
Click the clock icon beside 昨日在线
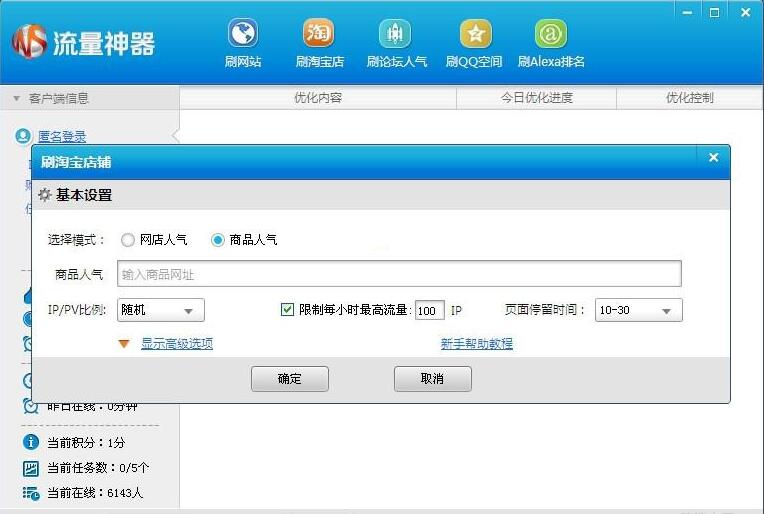coord(30,406)
